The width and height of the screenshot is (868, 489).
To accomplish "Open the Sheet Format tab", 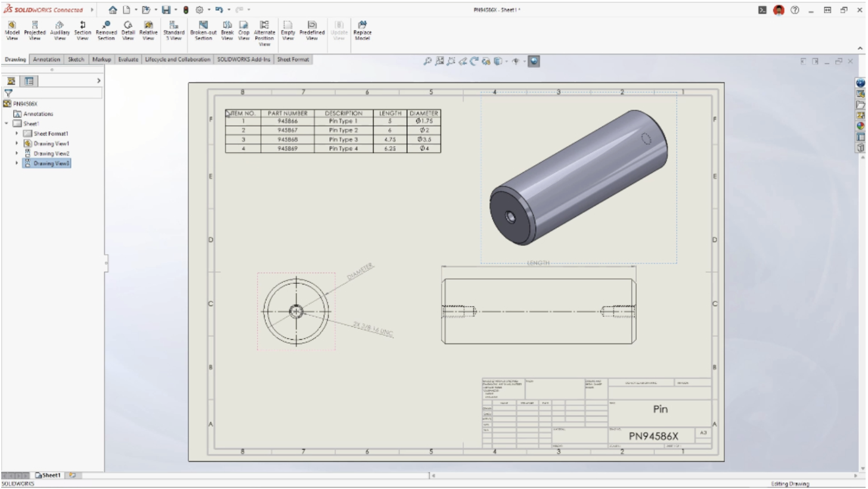I will tap(293, 60).
